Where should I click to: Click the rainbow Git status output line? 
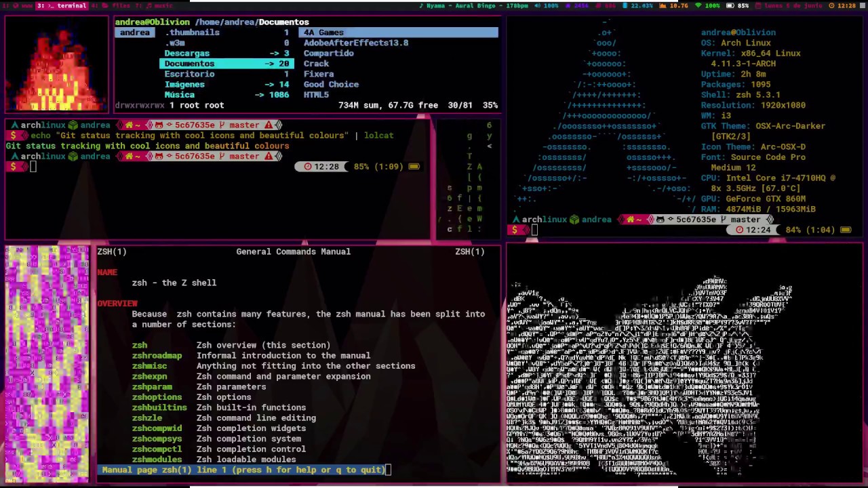pos(148,146)
